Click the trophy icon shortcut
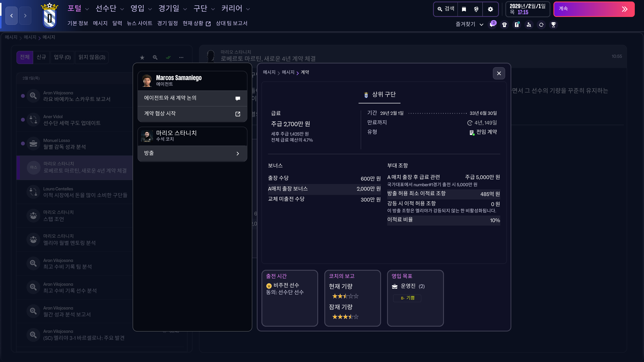Screen dimensions: 644x362 [553, 24]
